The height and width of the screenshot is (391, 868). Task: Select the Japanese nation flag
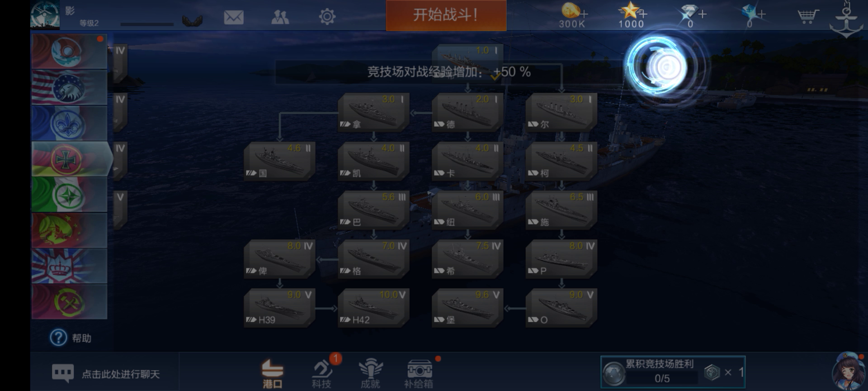[x=69, y=52]
